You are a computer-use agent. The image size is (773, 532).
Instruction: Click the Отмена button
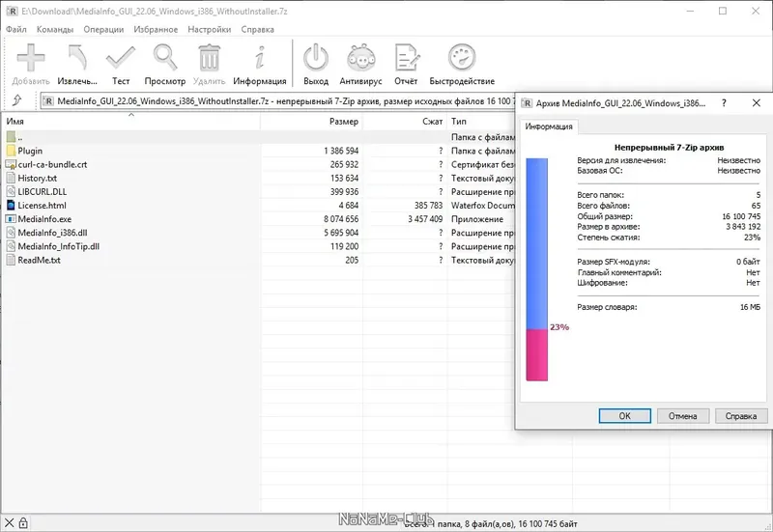pos(683,416)
